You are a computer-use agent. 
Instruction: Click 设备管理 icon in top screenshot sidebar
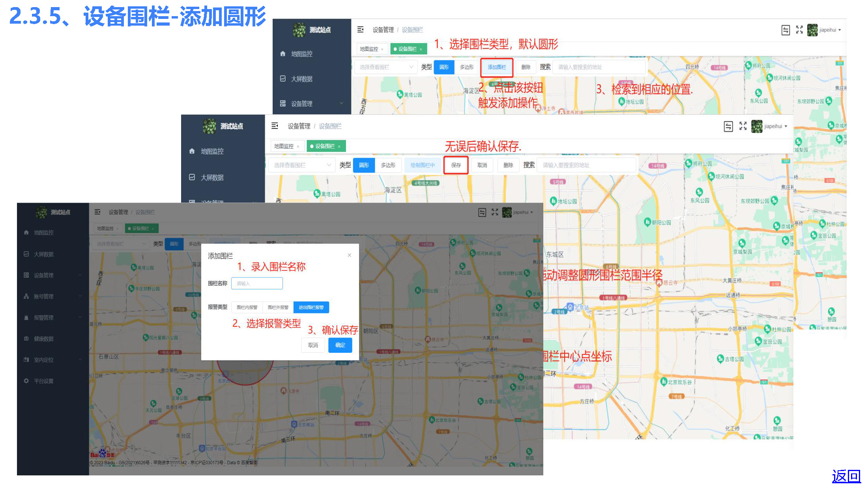click(282, 103)
